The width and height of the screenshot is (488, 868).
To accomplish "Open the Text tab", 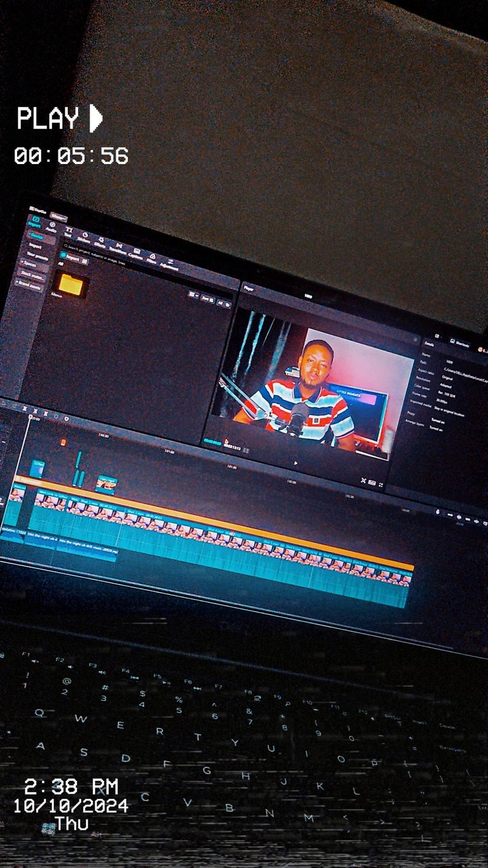I will pyautogui.click(x=68, y=233).
